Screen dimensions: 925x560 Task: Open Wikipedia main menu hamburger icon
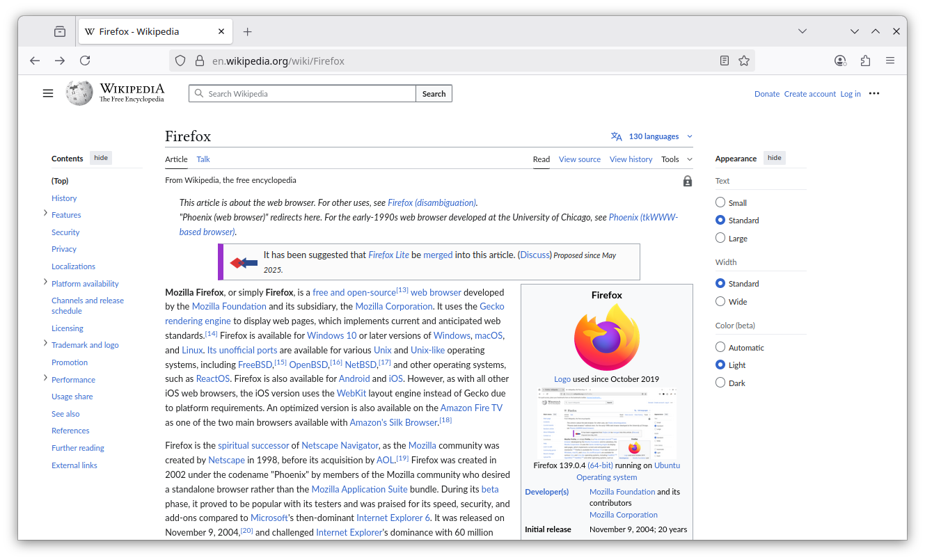[x=48, y=93]
